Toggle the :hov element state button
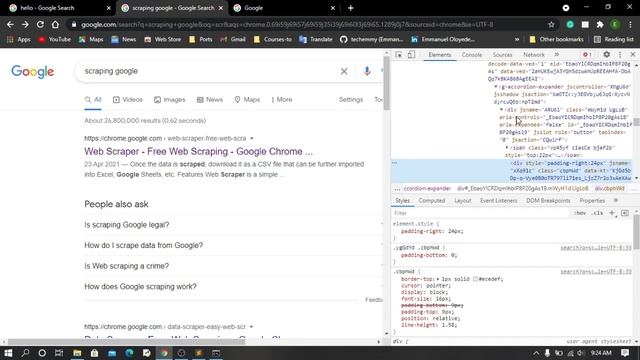 [580, 213]
